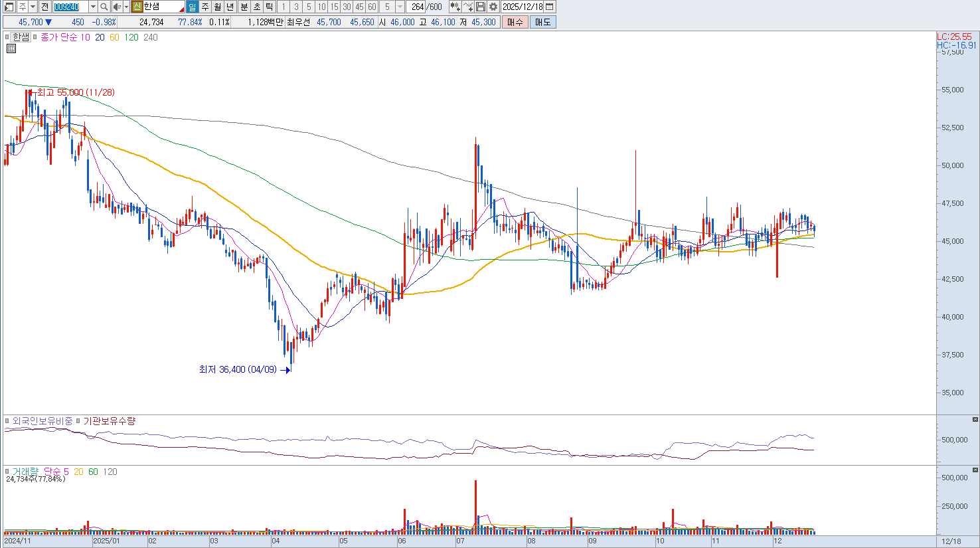Click the line drawing tool icon
The width and height of the screenshot is (980, 548).
point(468,7)
